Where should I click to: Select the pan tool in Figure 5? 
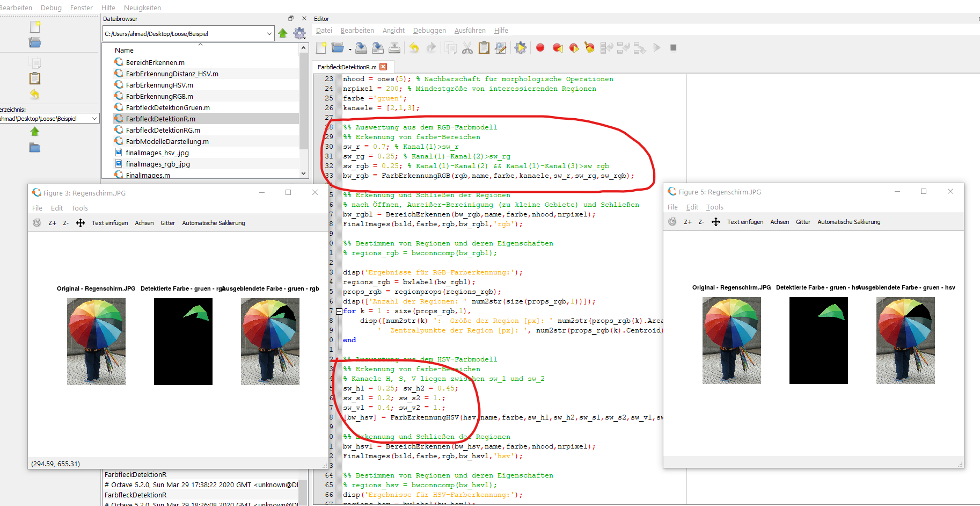pyautogui.click(x=716, y=222)
